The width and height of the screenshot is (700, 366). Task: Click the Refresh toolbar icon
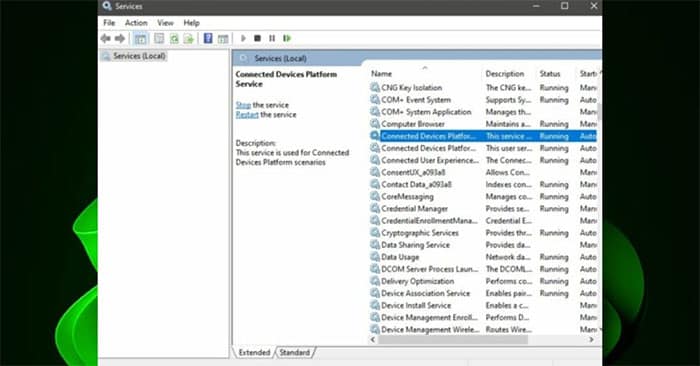coord(174,38)
